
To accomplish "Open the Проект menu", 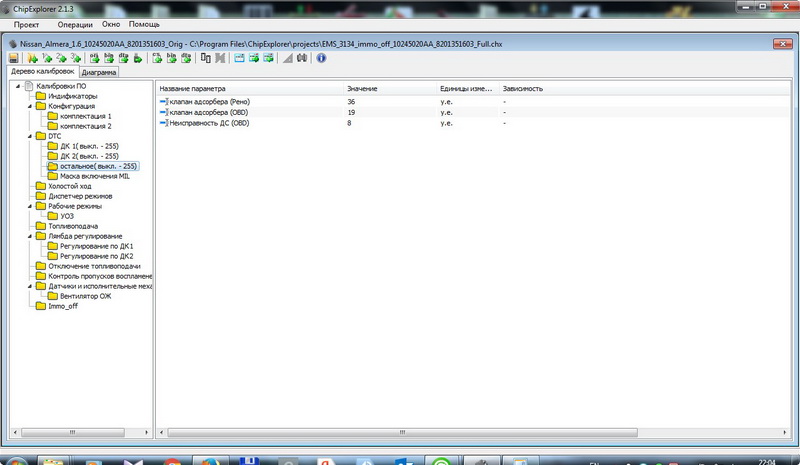I will click(26, 24).
